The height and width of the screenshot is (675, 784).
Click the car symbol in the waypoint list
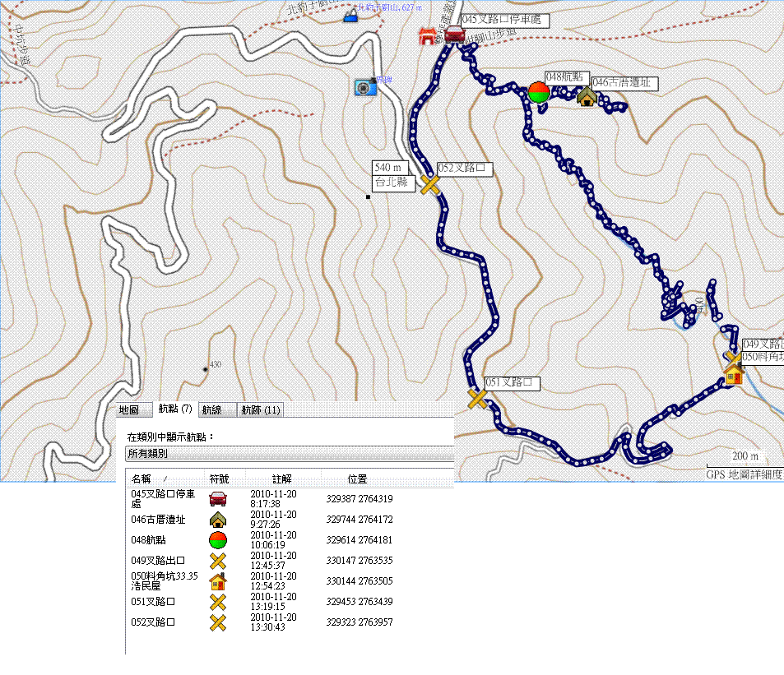pyautogui.click(x=217, y=498)
